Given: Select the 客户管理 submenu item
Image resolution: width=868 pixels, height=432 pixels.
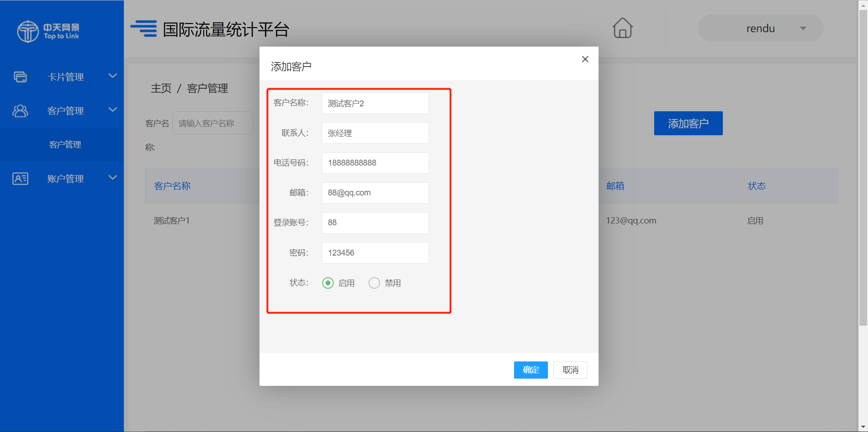Looking at the screenshot, I should pos(62,145).
